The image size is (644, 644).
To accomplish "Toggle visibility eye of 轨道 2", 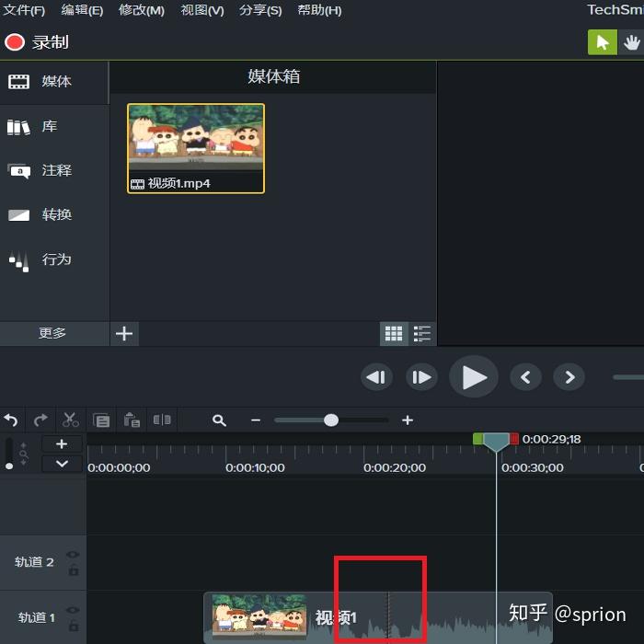I will pyautogui.click(x=73, y=555).
